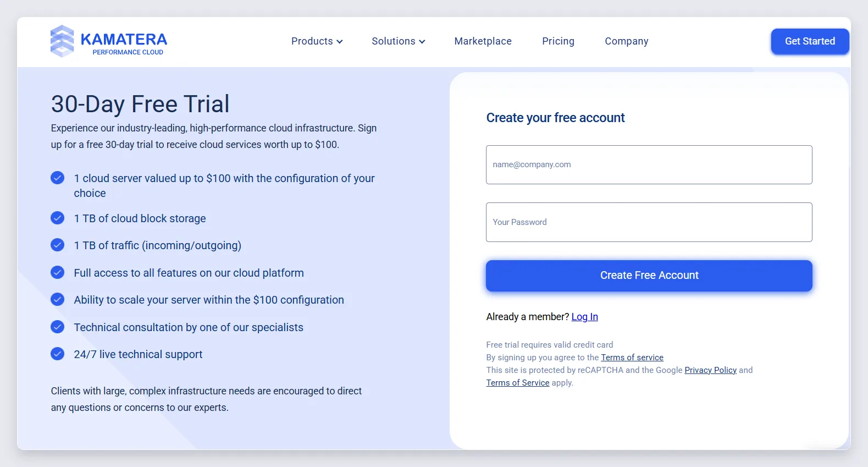Image resolution: width=868 pixels, height=467 pixels.
Task: Click the 'Already a member?' text
Action: pyautogui.click(x=528, y=317)
